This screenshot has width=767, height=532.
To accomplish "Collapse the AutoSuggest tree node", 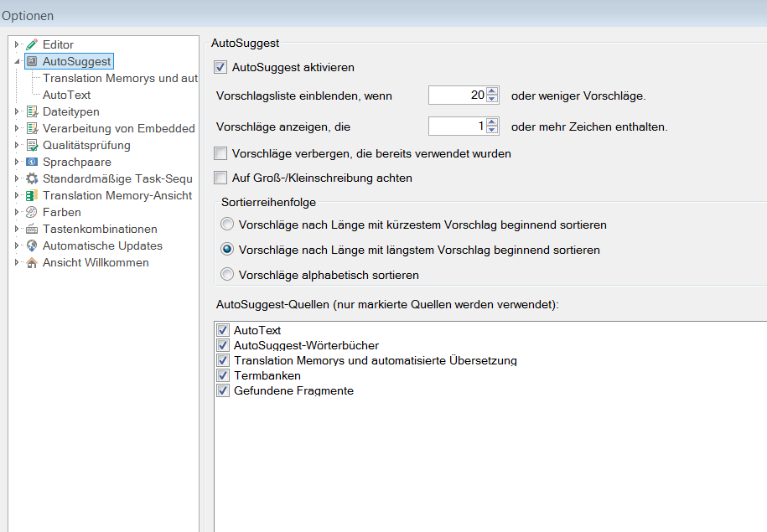I will (x=17, y=62).
